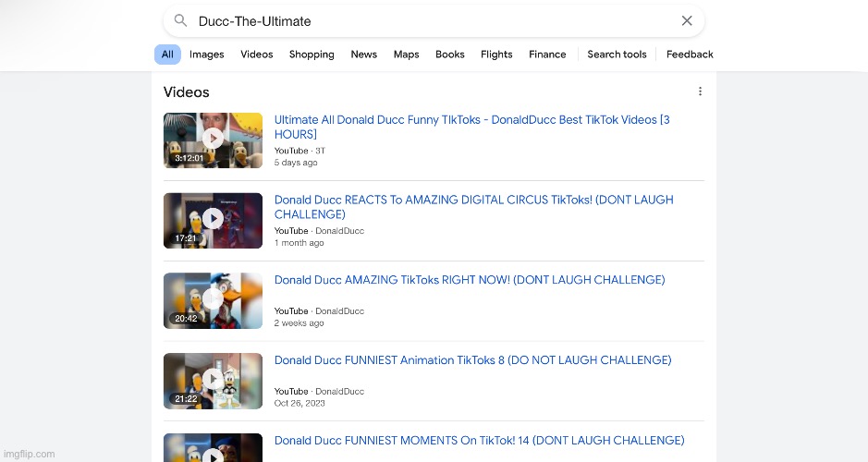Image resolution: width=868 pixels, height=462 pixels.
Task: Switch to the Images tab
Action: (x=206, y=55)
